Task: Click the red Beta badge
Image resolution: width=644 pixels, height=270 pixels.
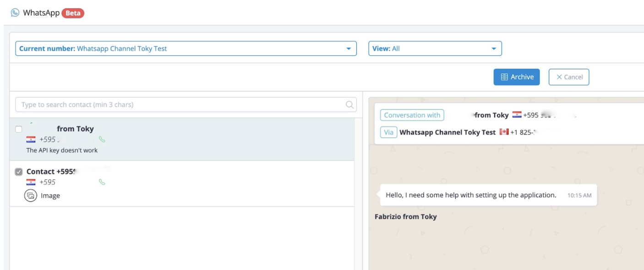Action: [x=73, y=13]
